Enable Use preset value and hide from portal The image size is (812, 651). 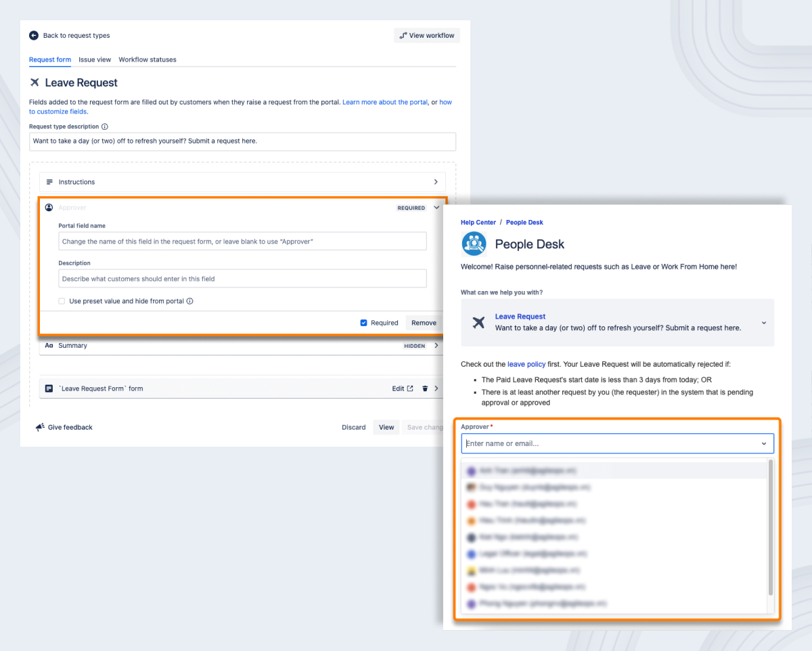pos(62,300)
